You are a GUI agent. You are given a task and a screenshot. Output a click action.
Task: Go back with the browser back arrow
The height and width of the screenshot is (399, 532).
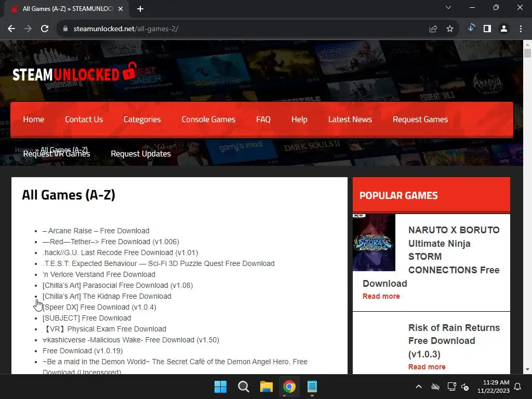coord(11,29)
